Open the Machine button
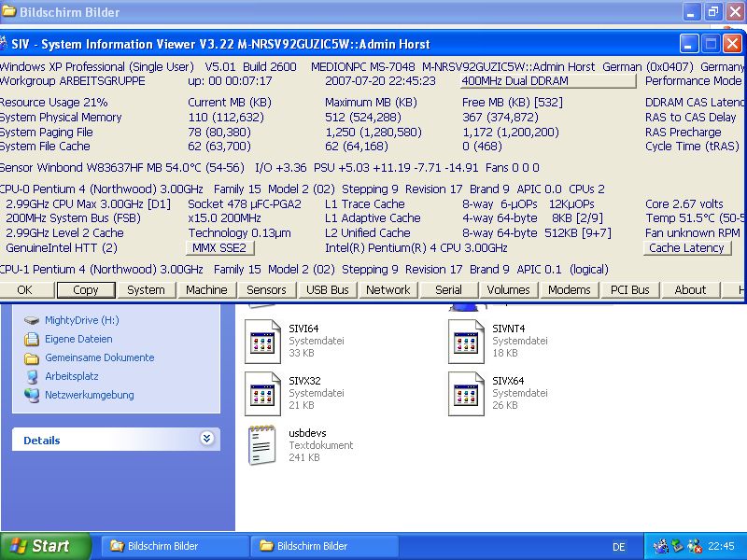 [x=206, y=290]
